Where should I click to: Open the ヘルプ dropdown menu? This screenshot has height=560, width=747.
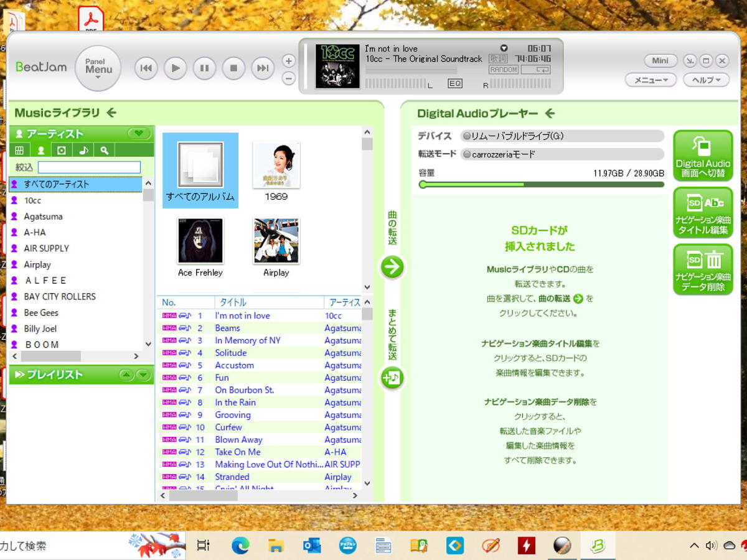pos(706,80)
